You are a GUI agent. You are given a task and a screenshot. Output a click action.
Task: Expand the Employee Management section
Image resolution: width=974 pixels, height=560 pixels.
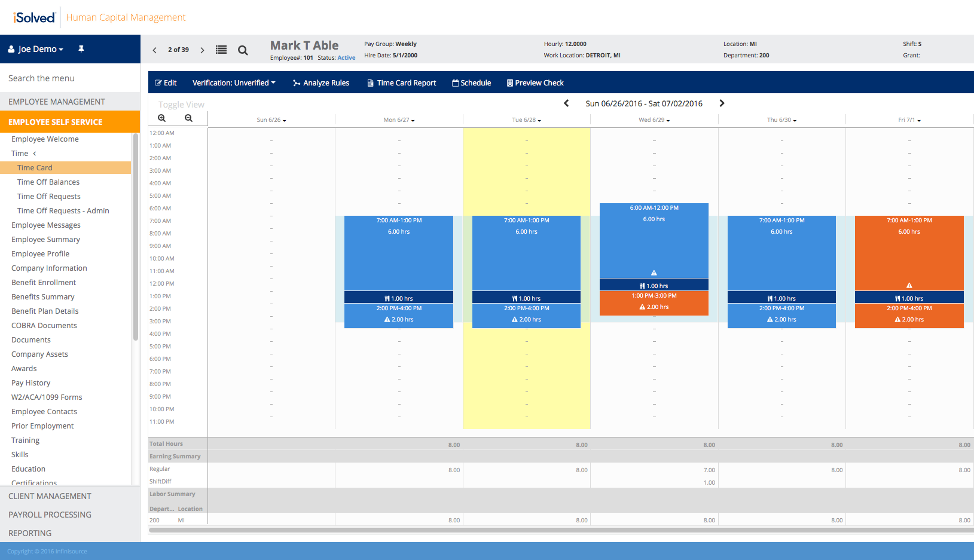(70, 102)
